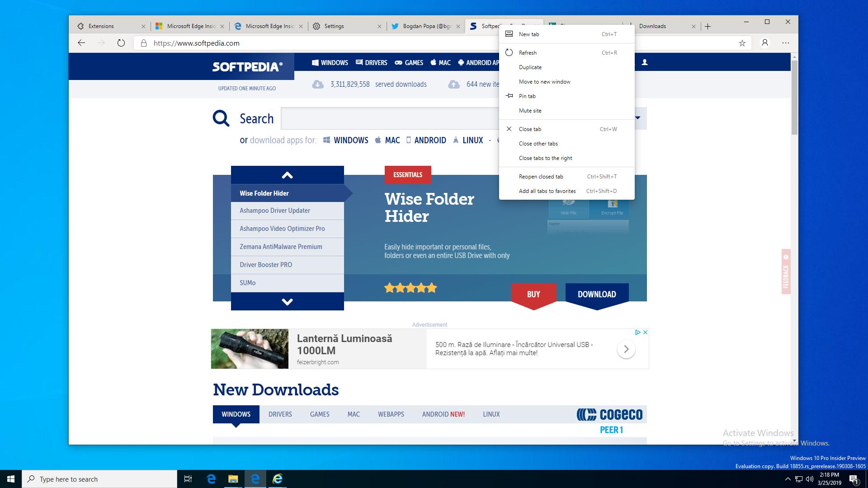
Task: Open the Edge settings and more menu
Action: 786,43
